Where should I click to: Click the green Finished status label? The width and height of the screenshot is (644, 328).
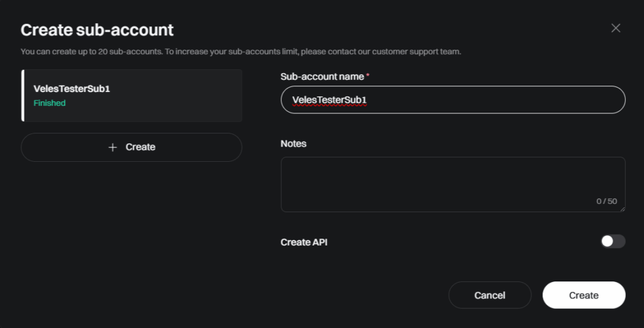pos(50,103)
